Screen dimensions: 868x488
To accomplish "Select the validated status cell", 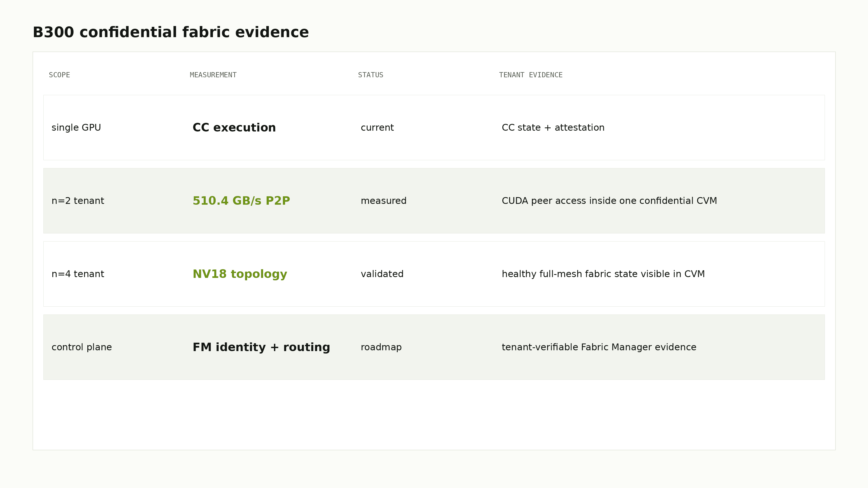I will pos(382,274).
